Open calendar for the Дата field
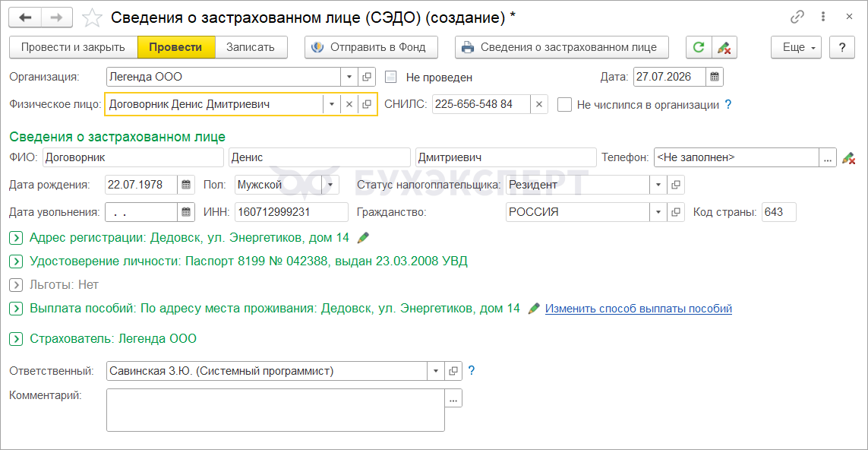The image size is (868, 450). (714, 77)
